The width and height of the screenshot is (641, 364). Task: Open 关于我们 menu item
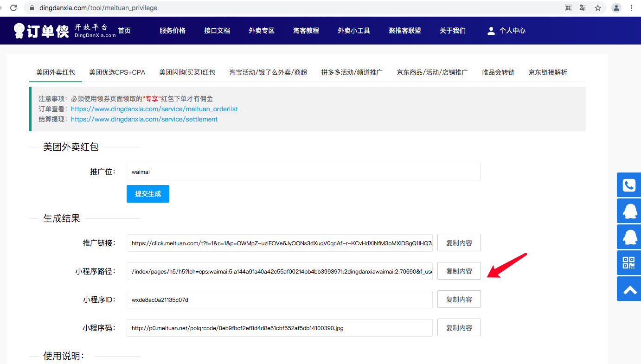(453, 31)
